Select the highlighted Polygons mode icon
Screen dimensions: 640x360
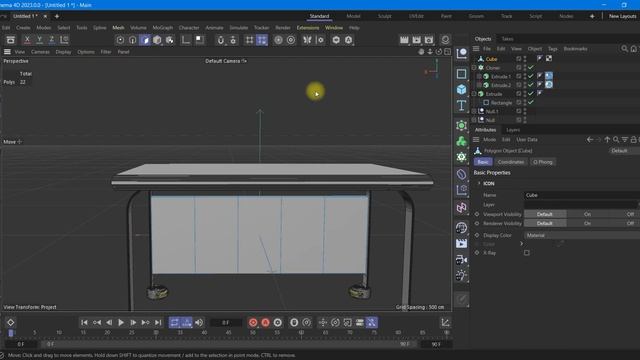[145, 40]
